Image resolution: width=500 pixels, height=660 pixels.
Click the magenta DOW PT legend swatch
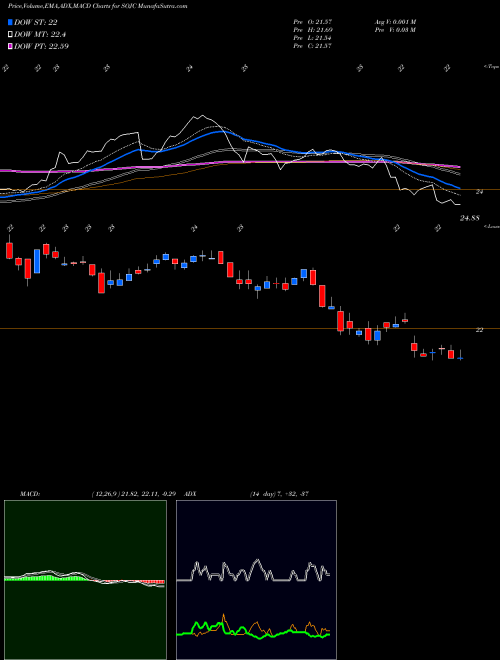click(11, 46)
